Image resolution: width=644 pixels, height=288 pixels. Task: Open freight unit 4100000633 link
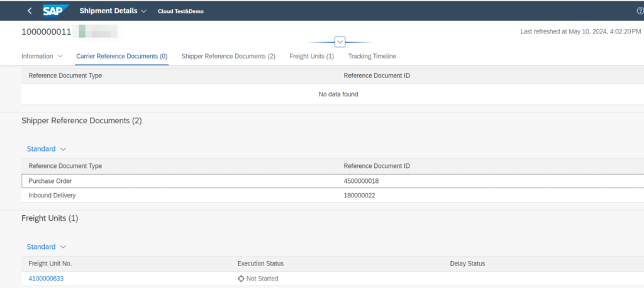[46, 279]
